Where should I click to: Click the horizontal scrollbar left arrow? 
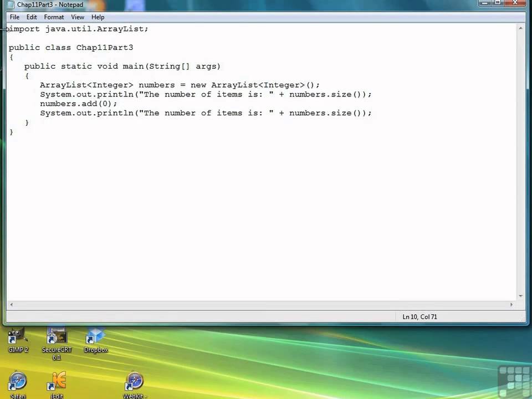(12, 305)
